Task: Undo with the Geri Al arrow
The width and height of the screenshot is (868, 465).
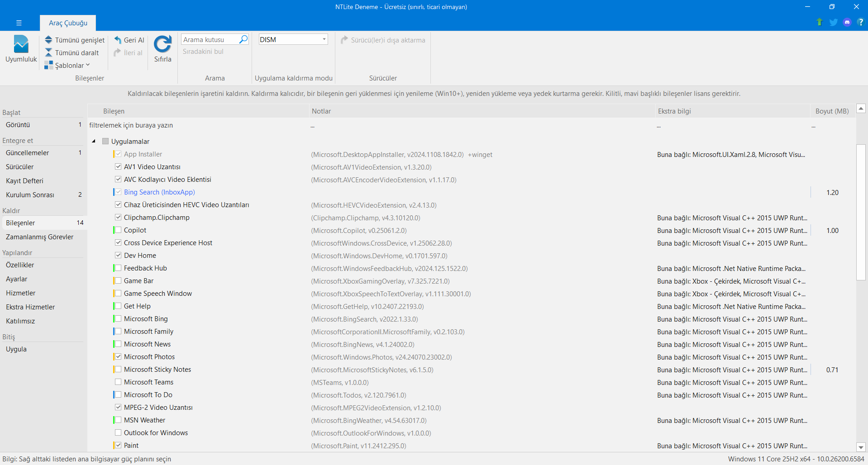Action: point(118,40)
